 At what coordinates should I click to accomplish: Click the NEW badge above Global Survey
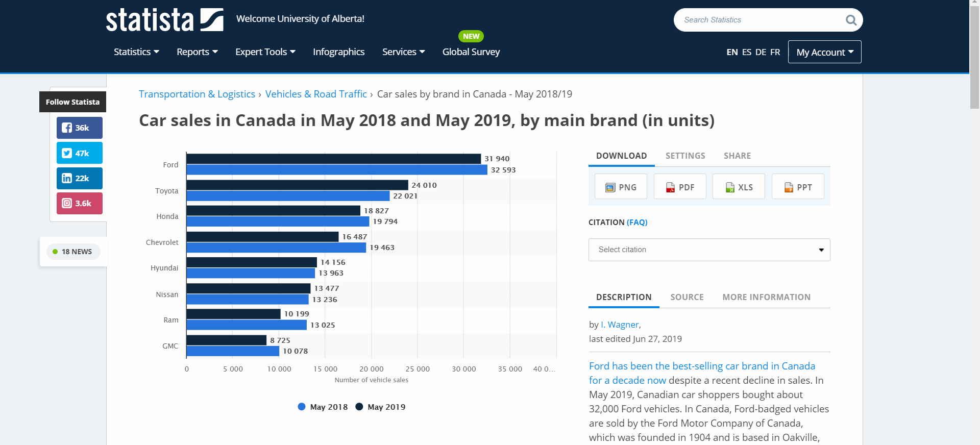pos(471,36)
